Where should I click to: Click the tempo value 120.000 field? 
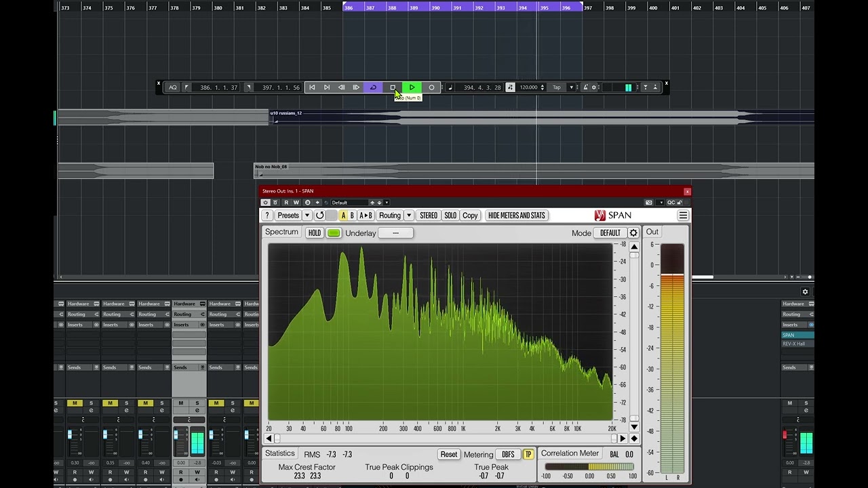pos(528,87)
